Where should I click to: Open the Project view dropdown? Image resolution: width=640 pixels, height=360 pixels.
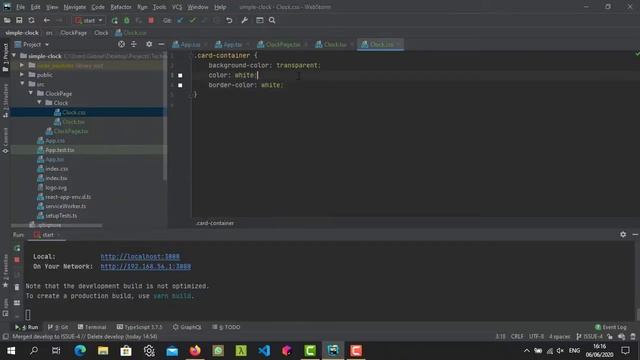32,44
